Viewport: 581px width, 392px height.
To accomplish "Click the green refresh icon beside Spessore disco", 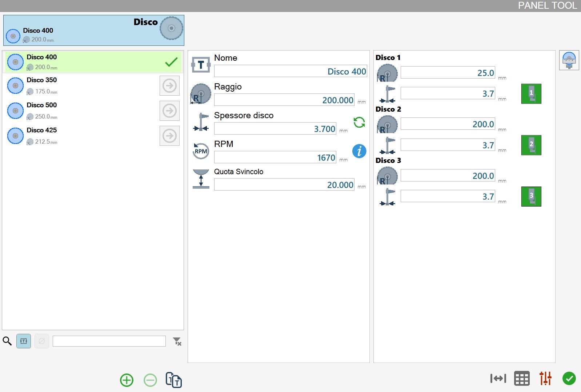I will pos(359,122).
